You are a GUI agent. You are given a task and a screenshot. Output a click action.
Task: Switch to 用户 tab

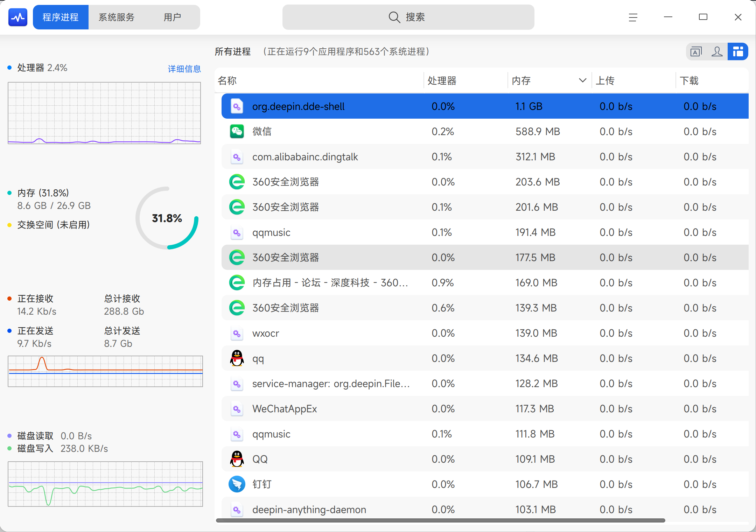172,17
